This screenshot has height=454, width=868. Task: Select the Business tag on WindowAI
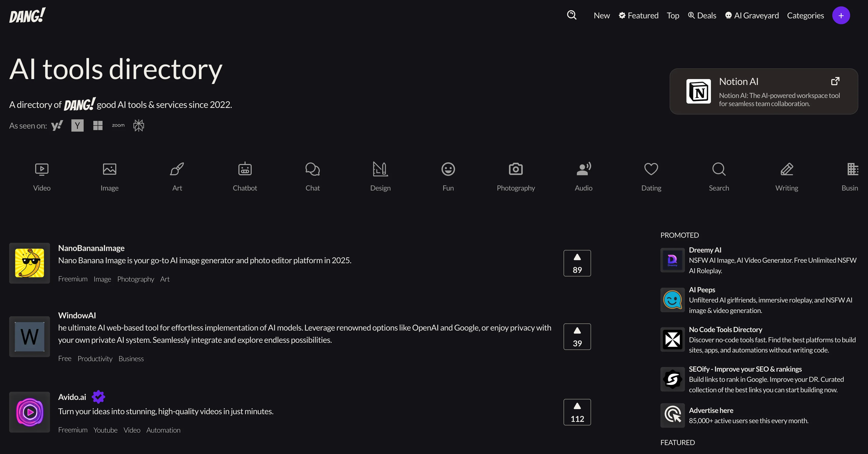pos(131,359)
